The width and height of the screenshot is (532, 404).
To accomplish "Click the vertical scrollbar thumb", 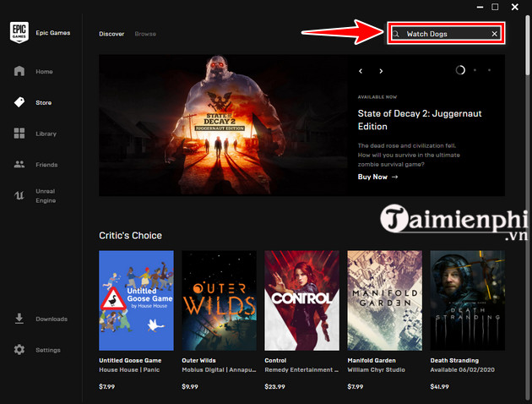I will [x=528, y=44].
